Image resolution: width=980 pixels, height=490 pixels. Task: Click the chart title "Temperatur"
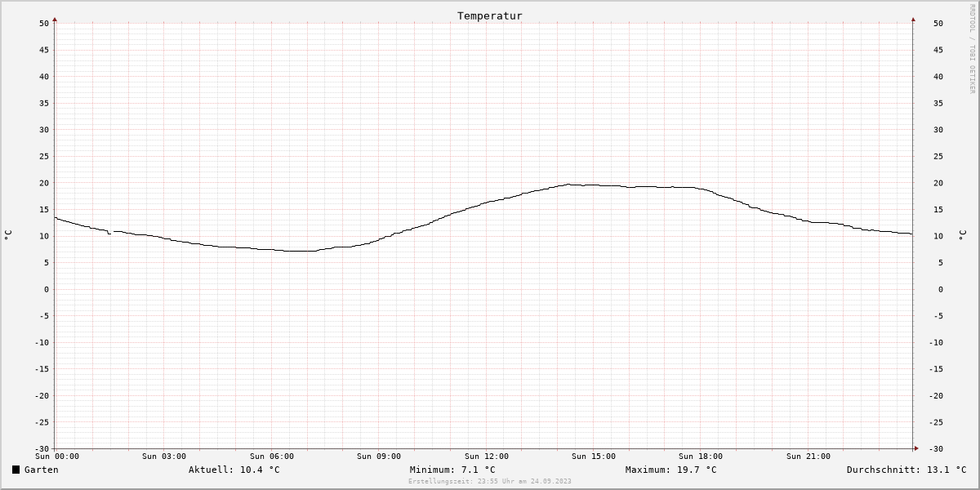(490, 16)
